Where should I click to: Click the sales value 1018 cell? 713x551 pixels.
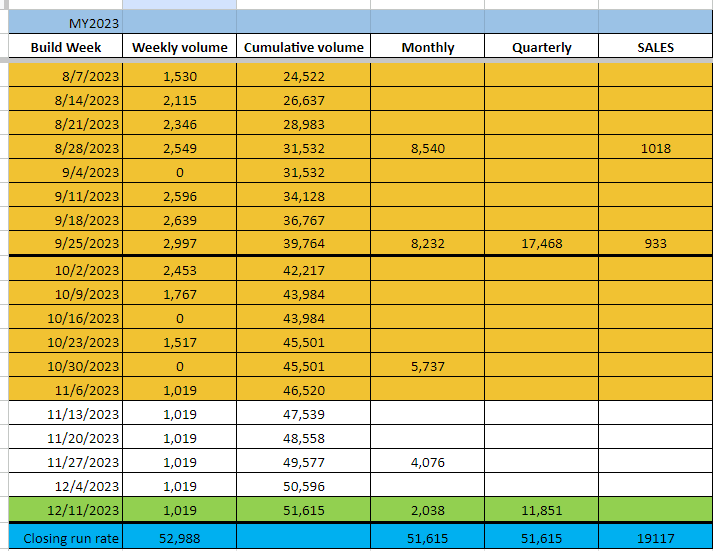[x=655, y=148]
